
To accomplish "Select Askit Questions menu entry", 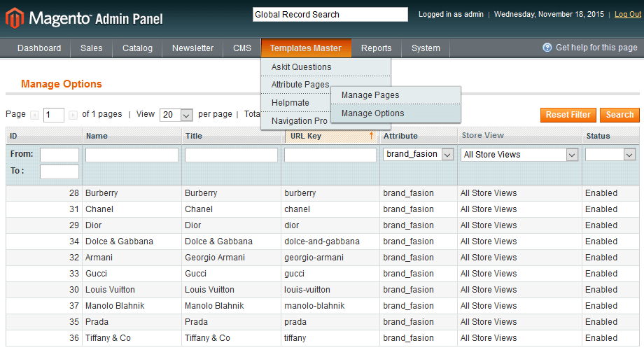I will 325,67.
